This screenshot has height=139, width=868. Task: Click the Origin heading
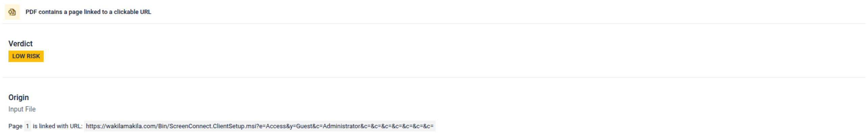tap(19, 97)
